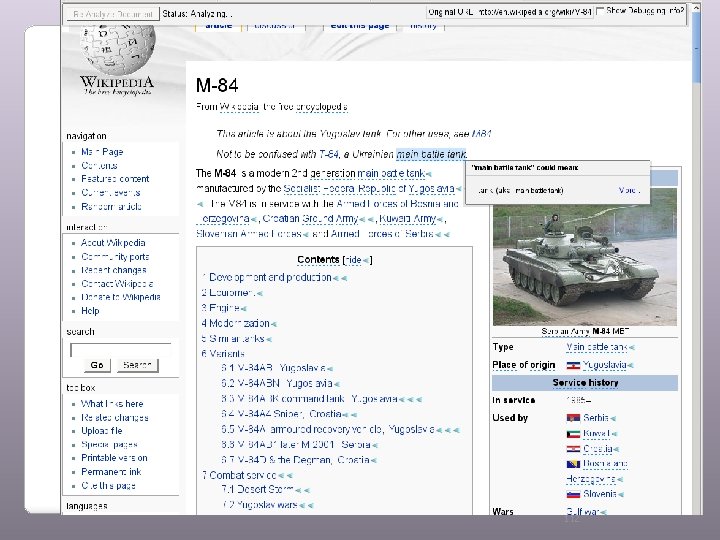Follow the T-84 link

coord(329,154)
